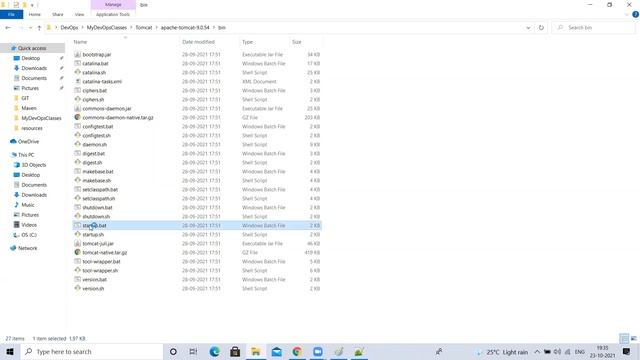Open quick access toolbar customize dropdown
This screenshot has height=360, width=640.
pos(32,5)
